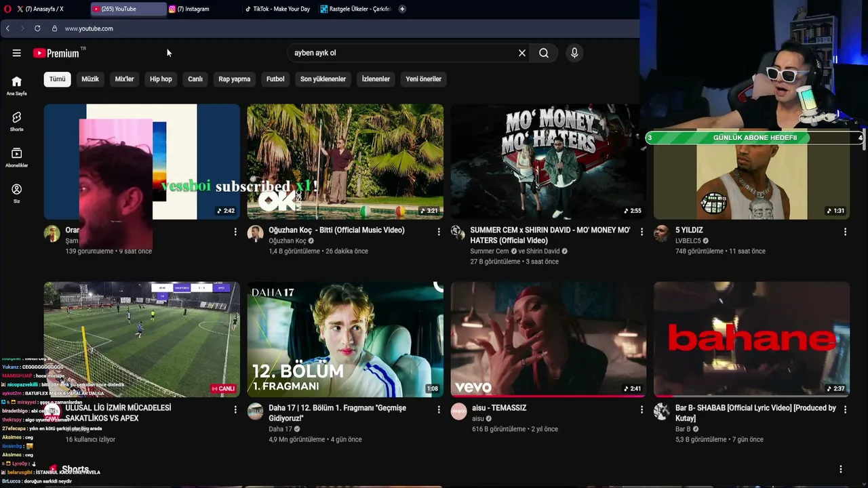Open Abonelikler in the sidebar
Viewport: 868px width, 488px height.
click(17, 157)
